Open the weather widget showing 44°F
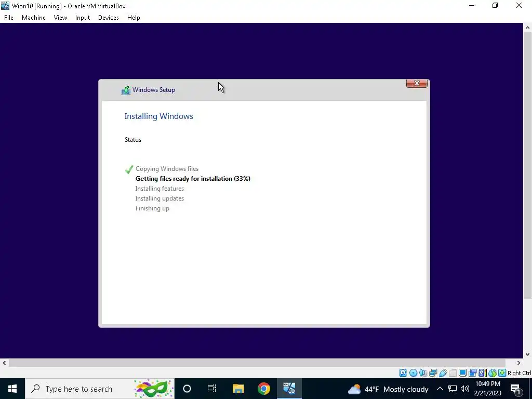This screenshot has height=399, width=532. pos(388,389)
